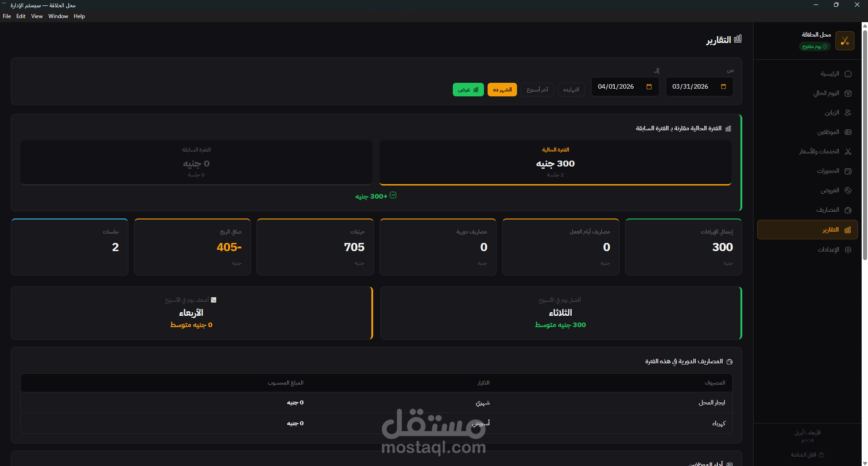Click the مصاريف أيام العمل card
868x466 pixels.
click(560, 247)
